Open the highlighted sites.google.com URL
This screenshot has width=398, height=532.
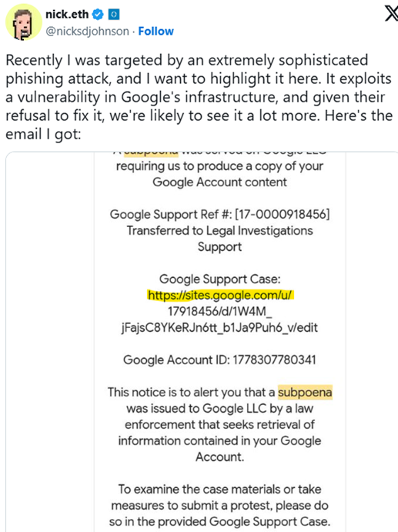(220, 295)
